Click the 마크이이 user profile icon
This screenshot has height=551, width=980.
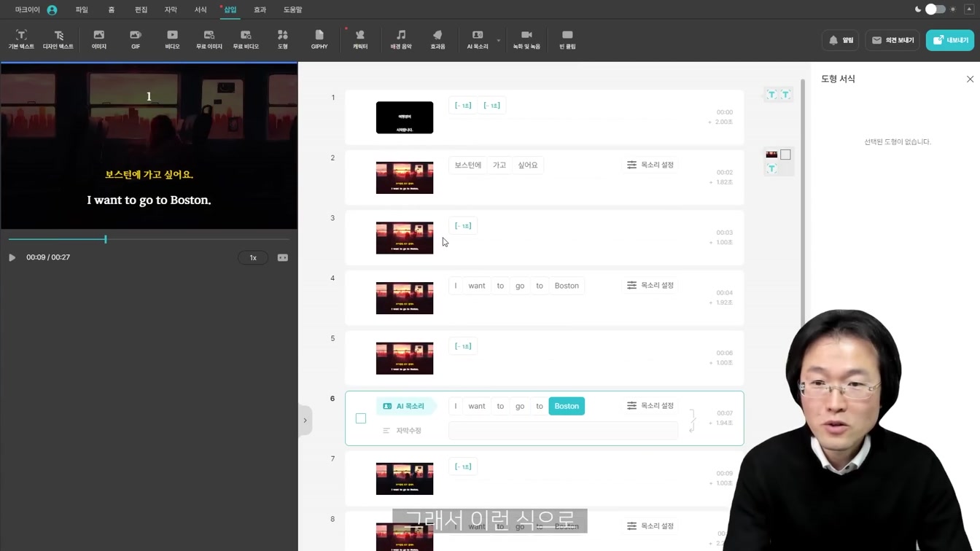(x=52, y=10)
